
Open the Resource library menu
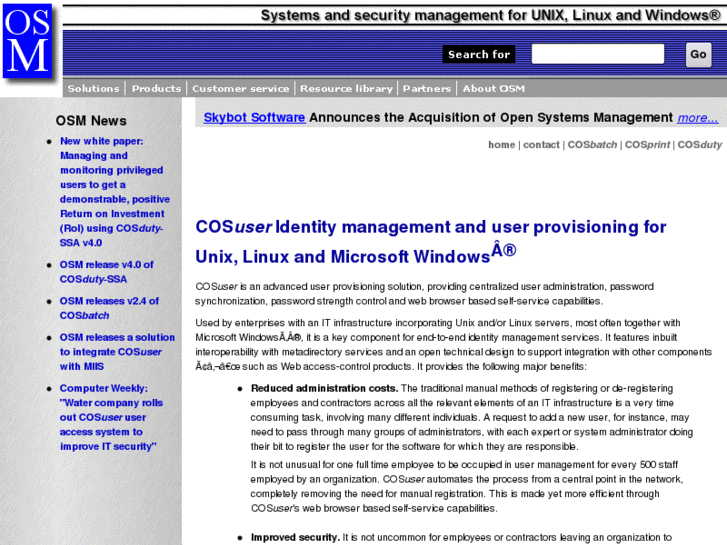coord(346,88)
